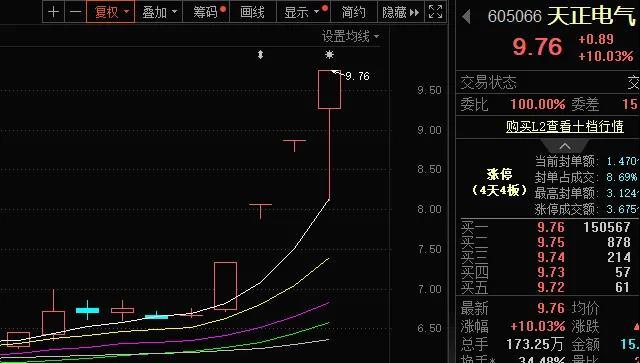This screenshot has width=640, height=363.
Task: Click the 涨停 (4天4板) label
Action: pyautogui.click(x=499, y=182)
